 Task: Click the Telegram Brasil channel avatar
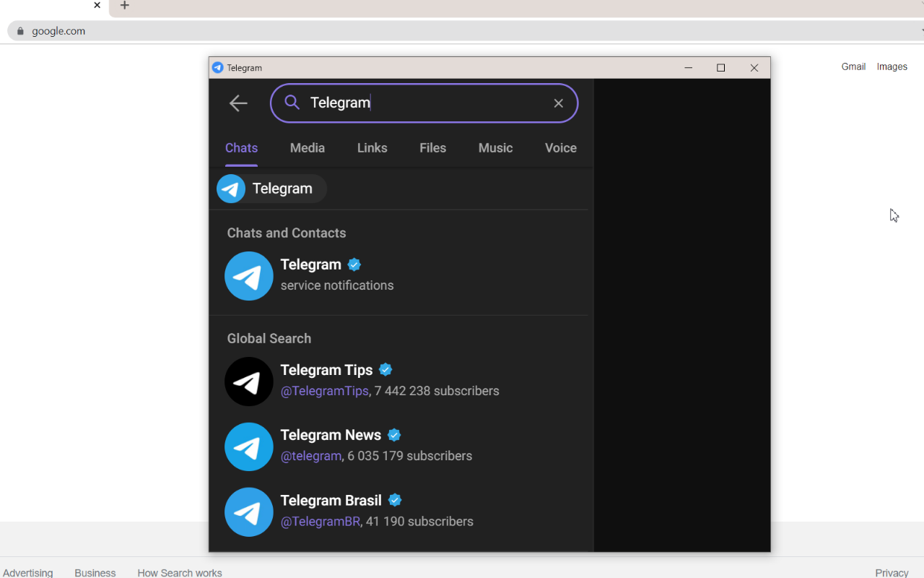(x=248, y=512)
